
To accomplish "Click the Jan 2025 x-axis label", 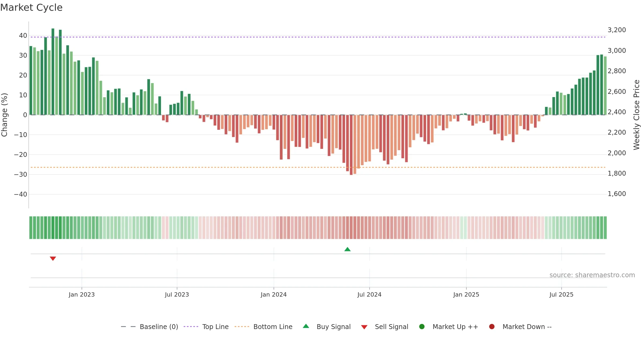I will click(466, 294).
